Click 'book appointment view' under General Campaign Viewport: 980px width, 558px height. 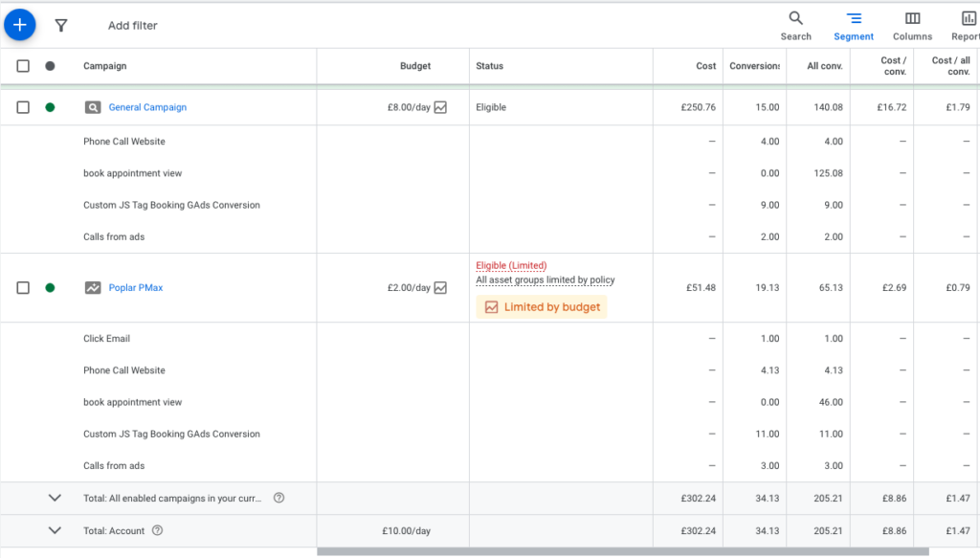[132, 173]
